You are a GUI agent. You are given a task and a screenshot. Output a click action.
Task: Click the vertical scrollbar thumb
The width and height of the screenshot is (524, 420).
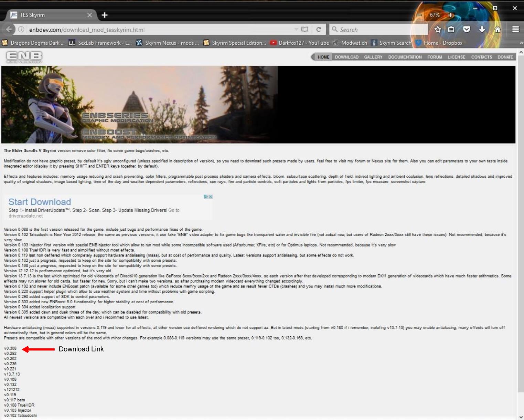pos(521,224)
